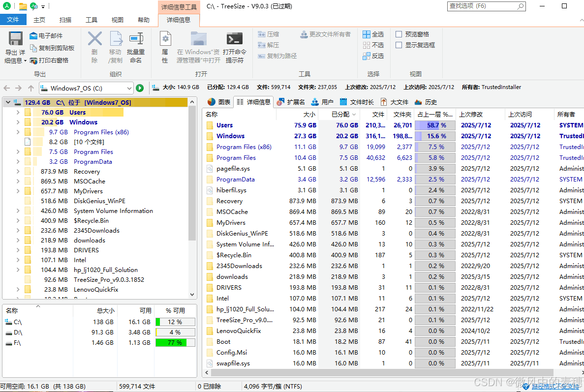Click the search magnifier icon
Image resolution: width=584 pixels, height=392 pixels.
[521, 6]
